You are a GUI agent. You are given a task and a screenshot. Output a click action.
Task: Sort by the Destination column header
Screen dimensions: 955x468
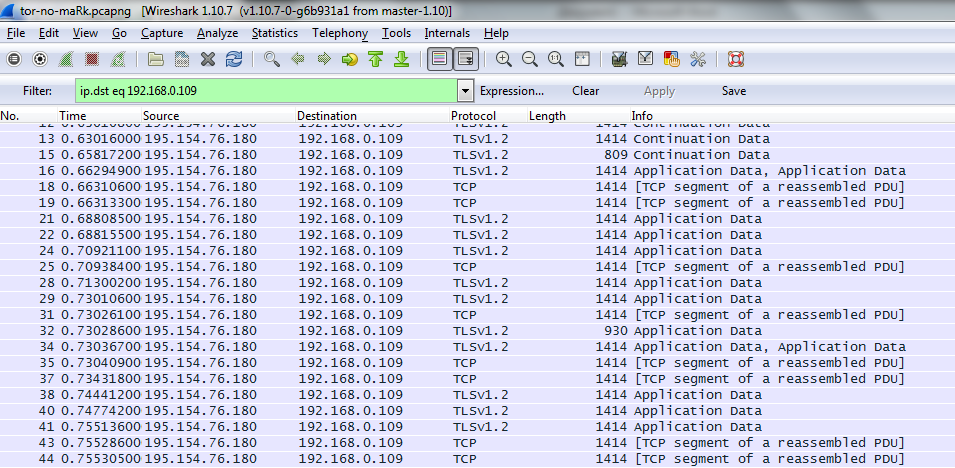(x=373, y=116)
